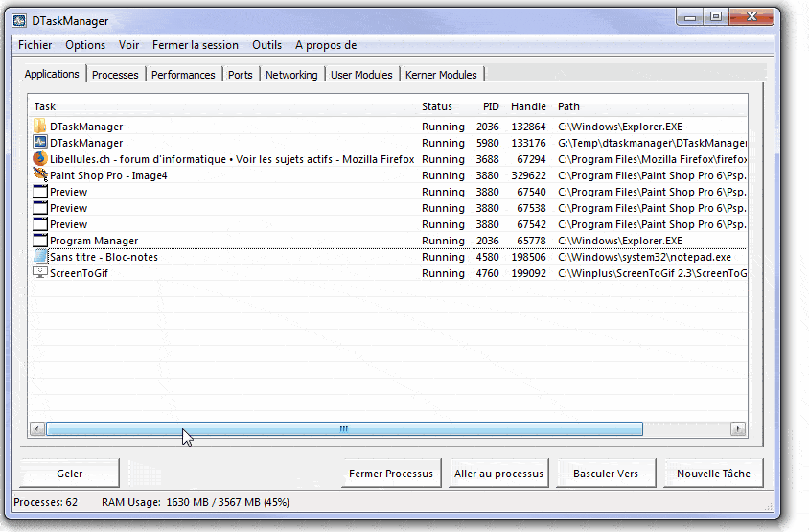This screenshot has height=532, width=809.
Task: Click the Basculer Vers button
Action: (x=606, y=474)
